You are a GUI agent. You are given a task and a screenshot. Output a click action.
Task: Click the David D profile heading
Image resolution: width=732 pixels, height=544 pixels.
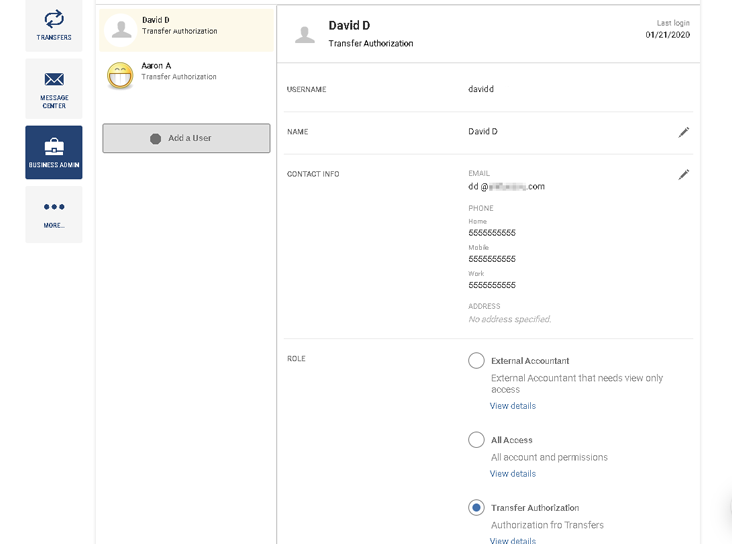point(349,25)
